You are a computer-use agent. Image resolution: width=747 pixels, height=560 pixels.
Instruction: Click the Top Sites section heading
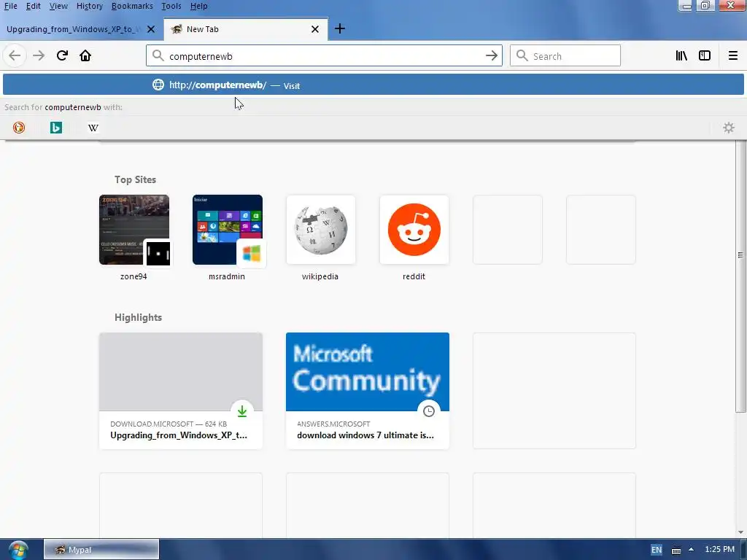(x=135, y=179)
